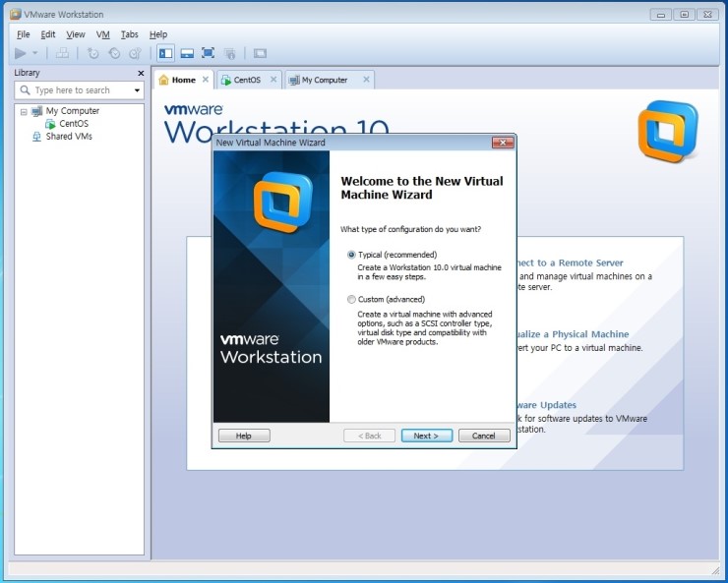Click the Next button in wizard

pos(427,436)
